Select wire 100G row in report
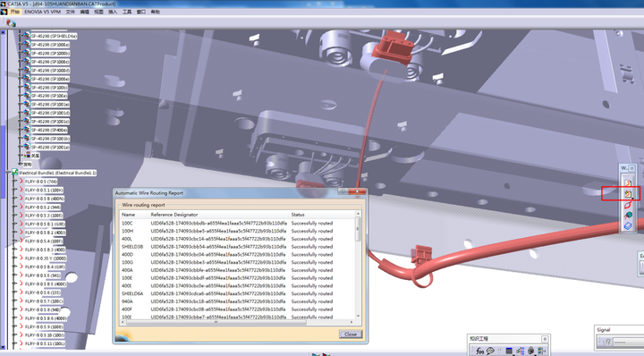This screenshot has width=644, height=356. tap(237, 262)
